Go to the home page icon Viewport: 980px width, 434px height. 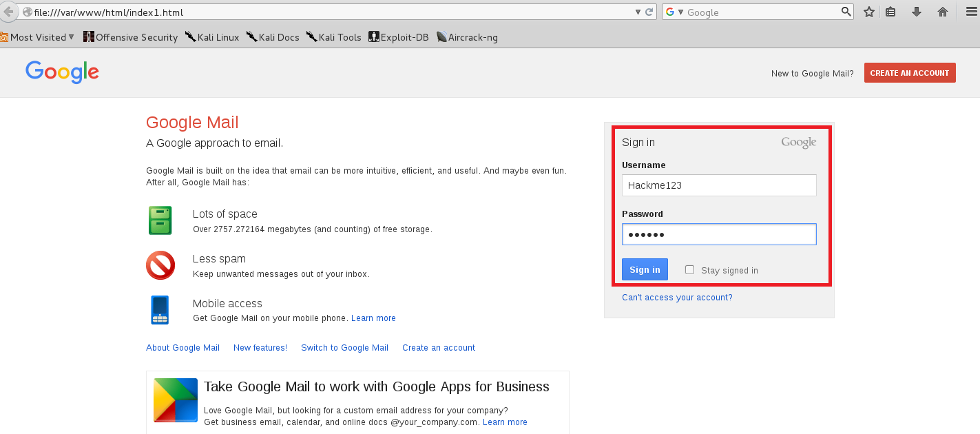(x=943, y=12)
